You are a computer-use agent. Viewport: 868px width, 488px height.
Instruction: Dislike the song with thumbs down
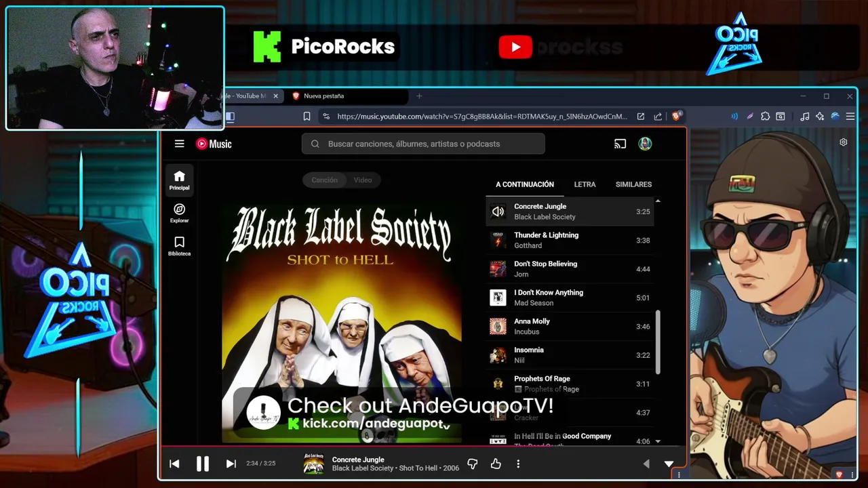(473, 464)
